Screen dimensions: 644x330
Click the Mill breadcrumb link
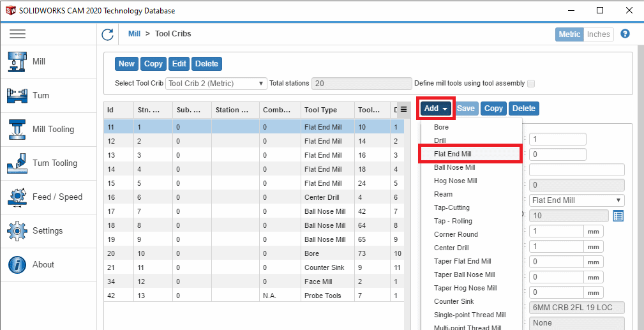point(134,34)
